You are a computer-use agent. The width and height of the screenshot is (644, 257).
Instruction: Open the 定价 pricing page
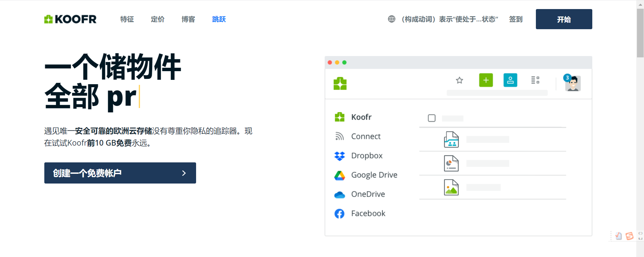pos(157,19)
